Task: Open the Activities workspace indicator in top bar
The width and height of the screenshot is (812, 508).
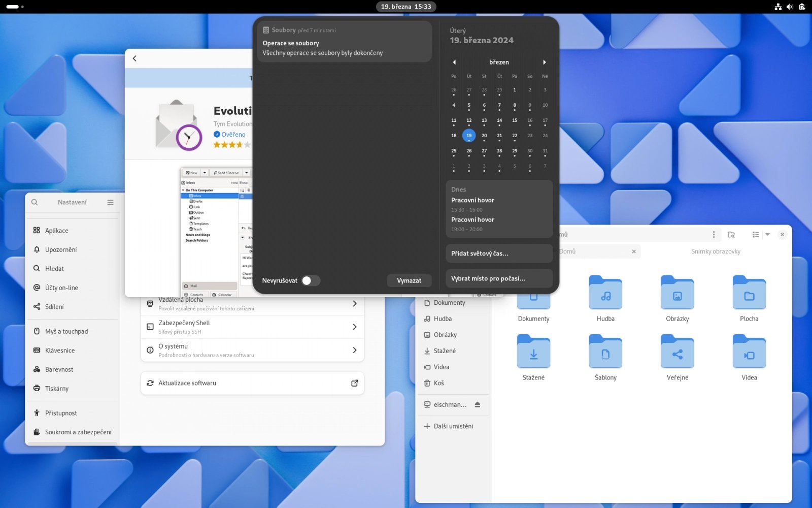Action: [x=15, y=7]
